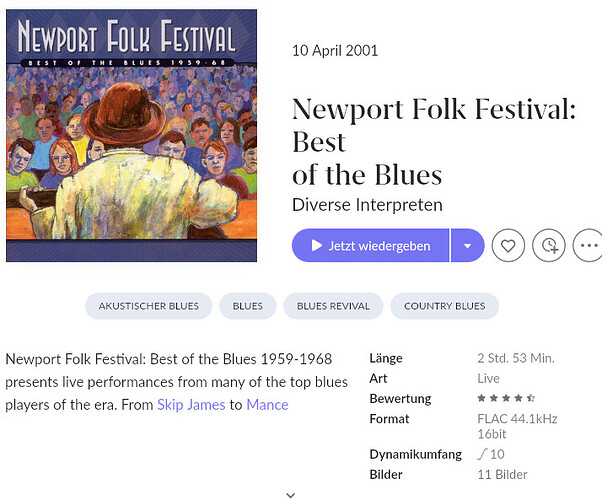Click the star rating under Bewertung
The width and height of the screenshot is (602, 500).
(506, 398)
